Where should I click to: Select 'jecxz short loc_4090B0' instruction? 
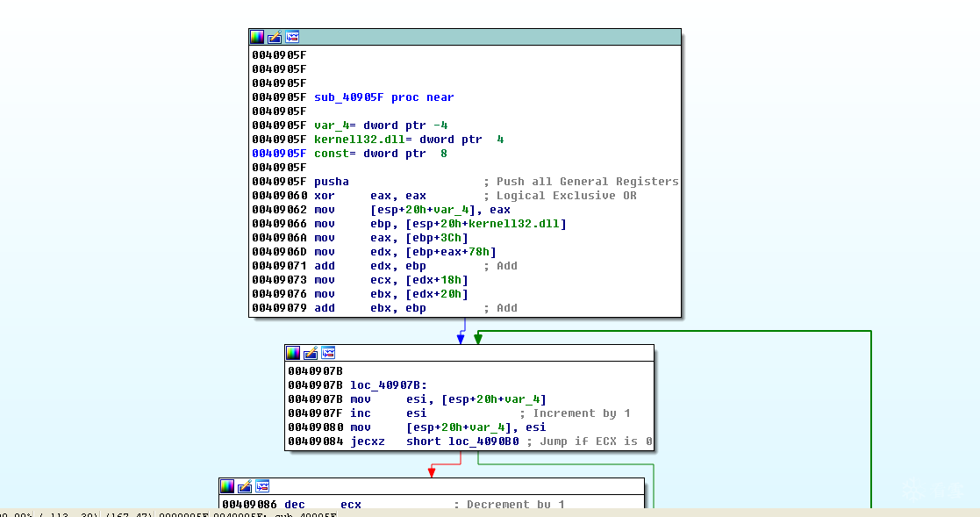coord(434,442)
